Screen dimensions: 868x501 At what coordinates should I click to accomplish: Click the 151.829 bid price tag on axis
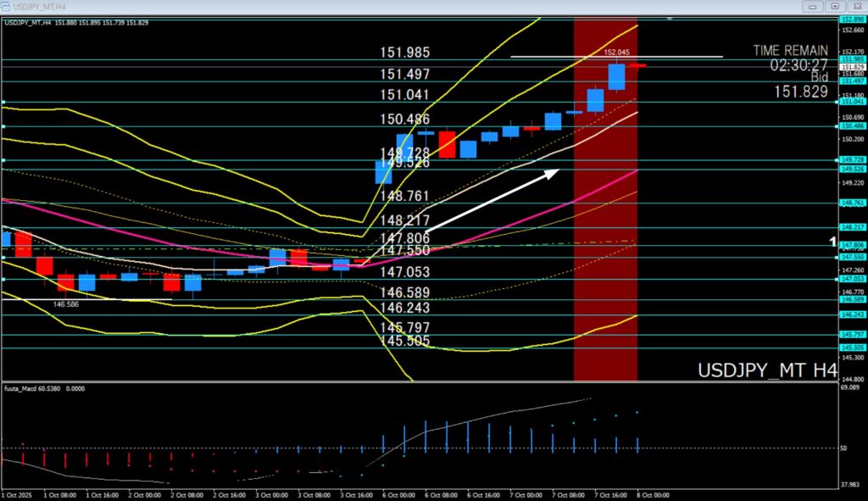click(x=851, y=67)
